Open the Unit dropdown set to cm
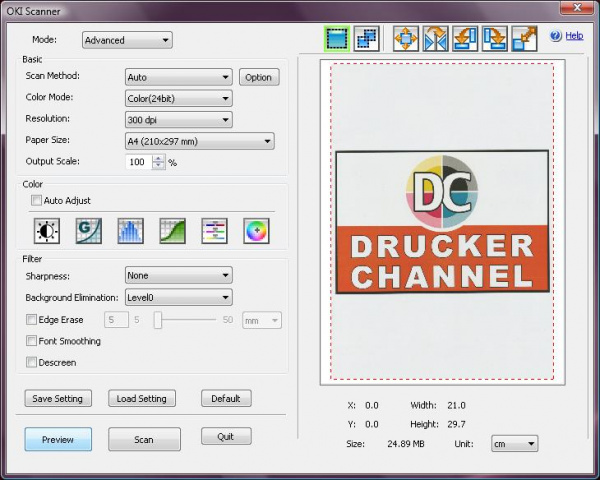The height and width of the screenshot is (480, 600). 515,444
